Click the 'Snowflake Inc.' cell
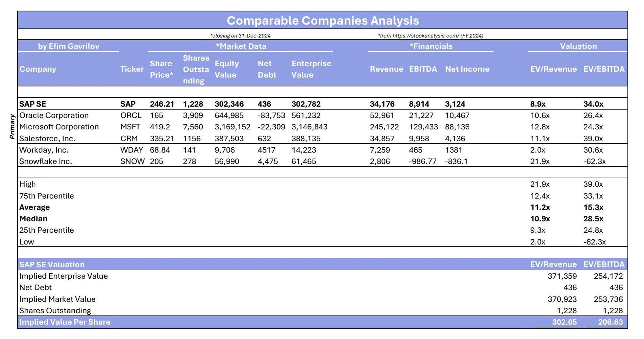 pyautogui.click(x=46, y=161)
